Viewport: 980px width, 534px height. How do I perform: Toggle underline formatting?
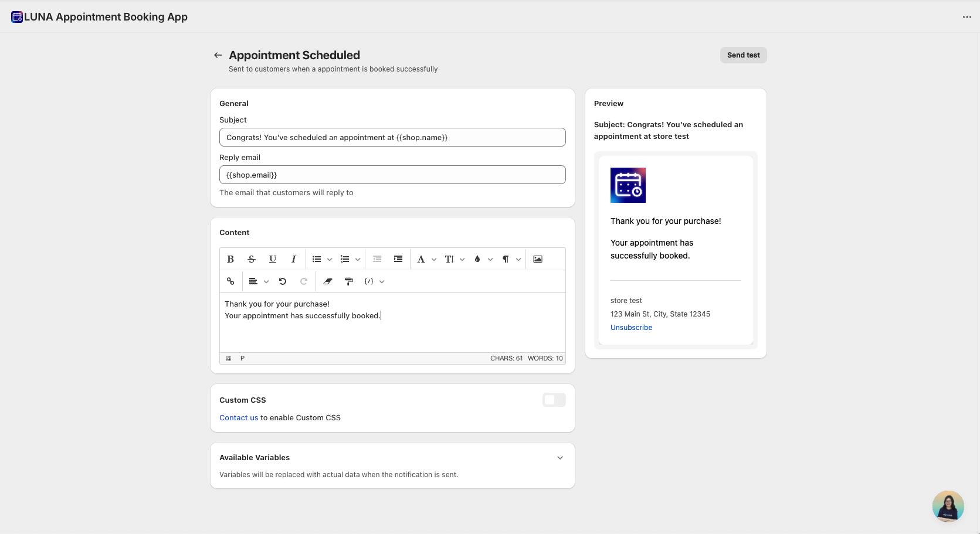coord(273,259)
